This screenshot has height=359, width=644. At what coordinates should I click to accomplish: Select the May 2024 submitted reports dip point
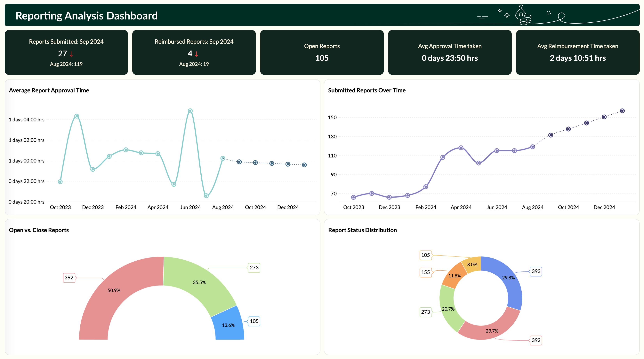[x=479, y=163]
